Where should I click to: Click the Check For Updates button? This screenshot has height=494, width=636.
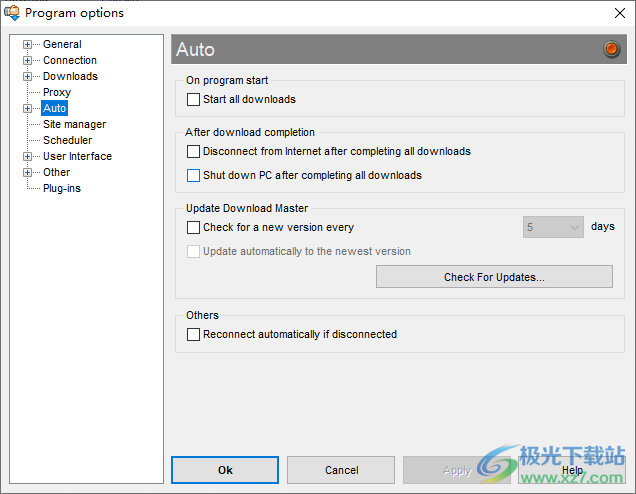pyautogui.click(x=494, y=277)
